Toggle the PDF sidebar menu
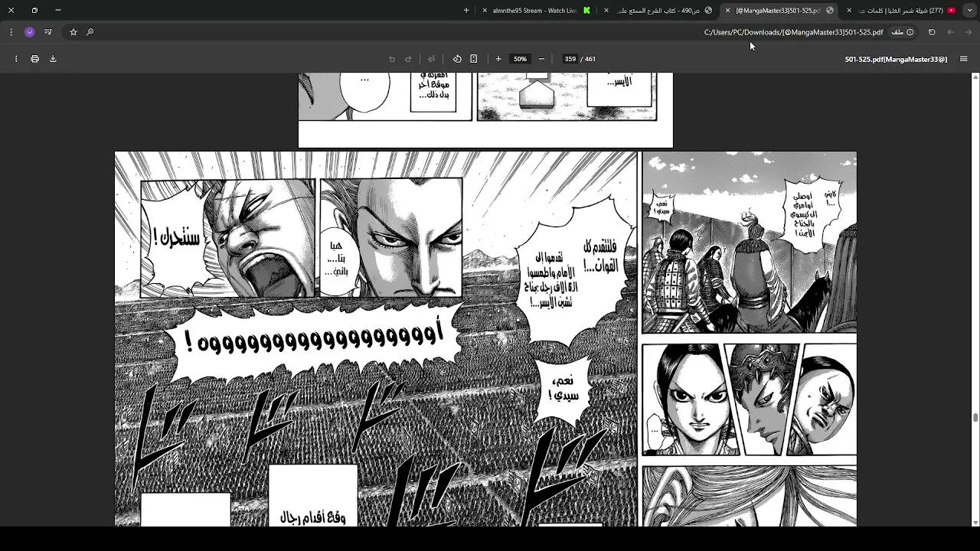 pyautogui.click(x=964, y=59)
